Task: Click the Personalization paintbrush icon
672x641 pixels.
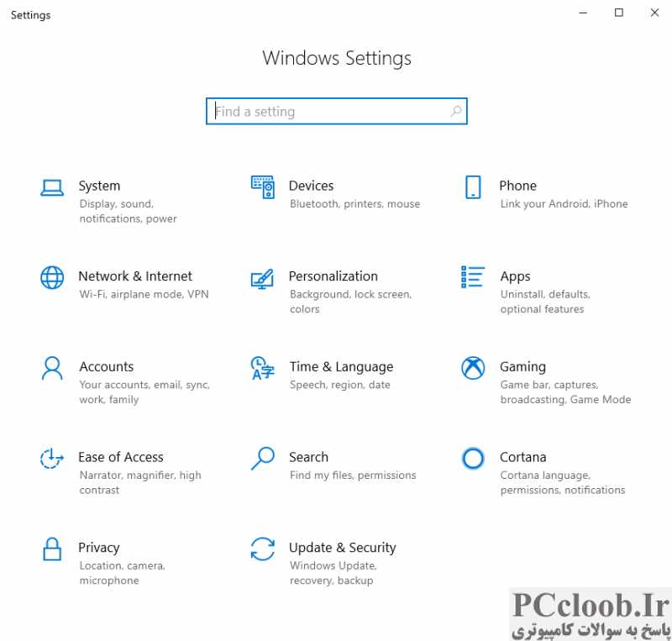Action: click(262, 279)
